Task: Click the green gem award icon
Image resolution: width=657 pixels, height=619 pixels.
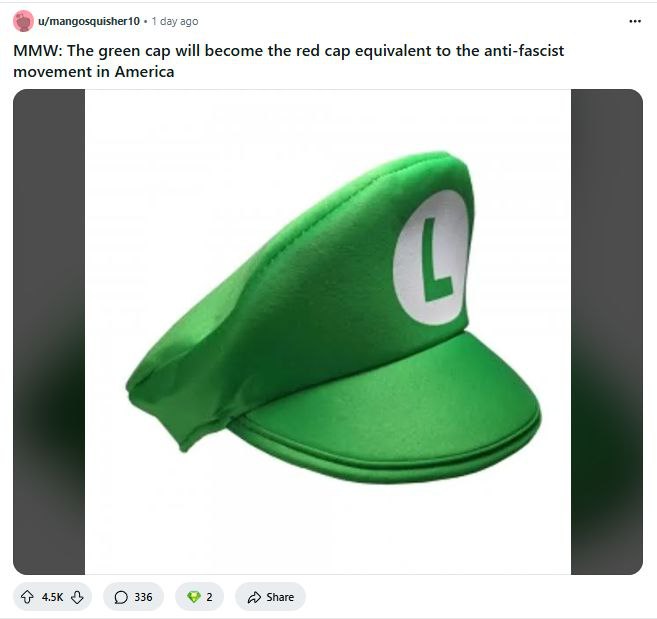Action: click(194, 597)
